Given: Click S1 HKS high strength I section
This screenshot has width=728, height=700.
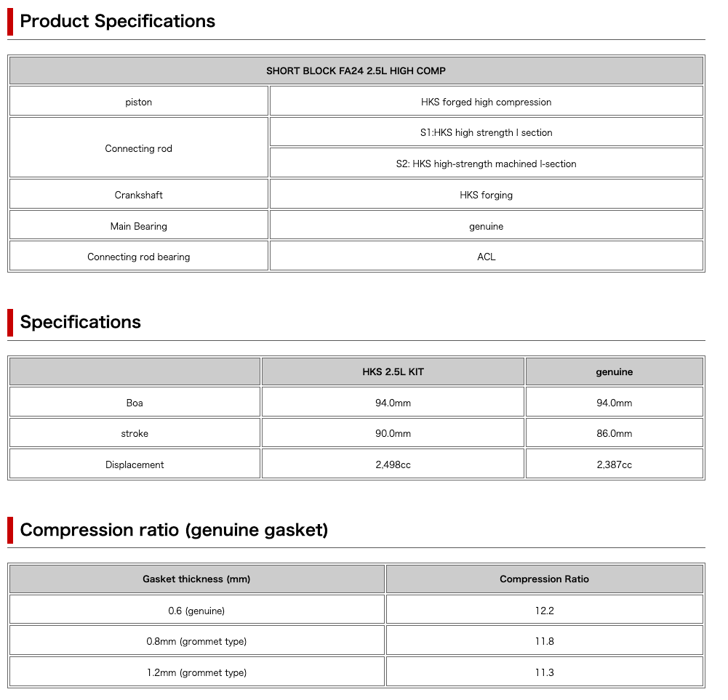Looking at the screenshot, I should tap(486, 132).
